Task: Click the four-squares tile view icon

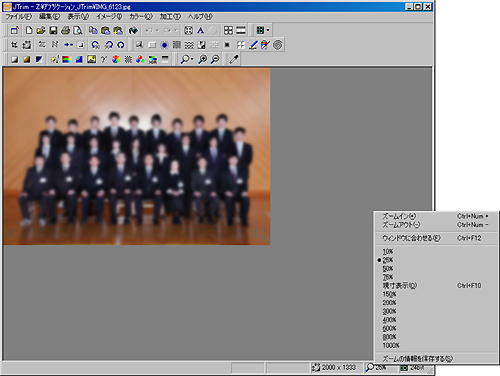Action: pyautogui.click(x=228, y=30)
